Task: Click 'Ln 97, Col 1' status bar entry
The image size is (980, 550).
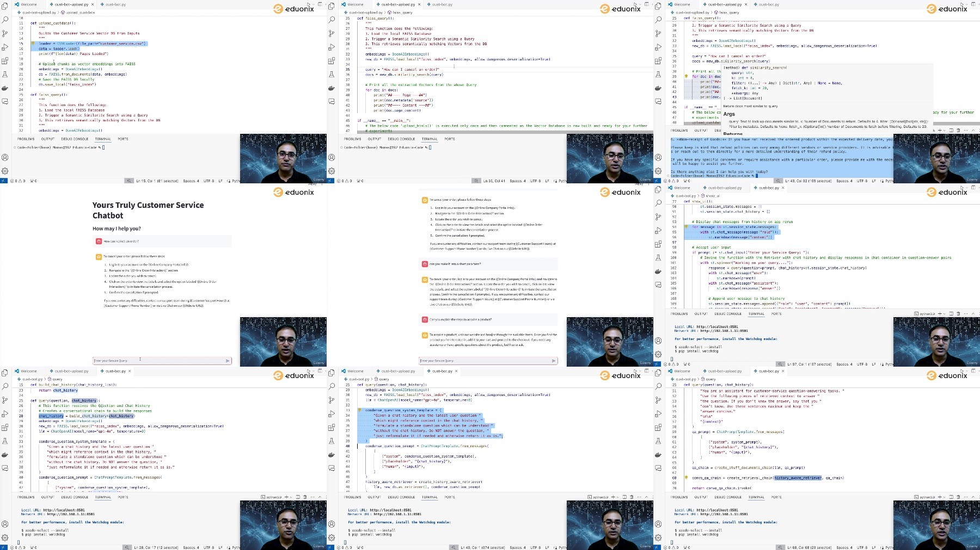Action: pos(810,364)
